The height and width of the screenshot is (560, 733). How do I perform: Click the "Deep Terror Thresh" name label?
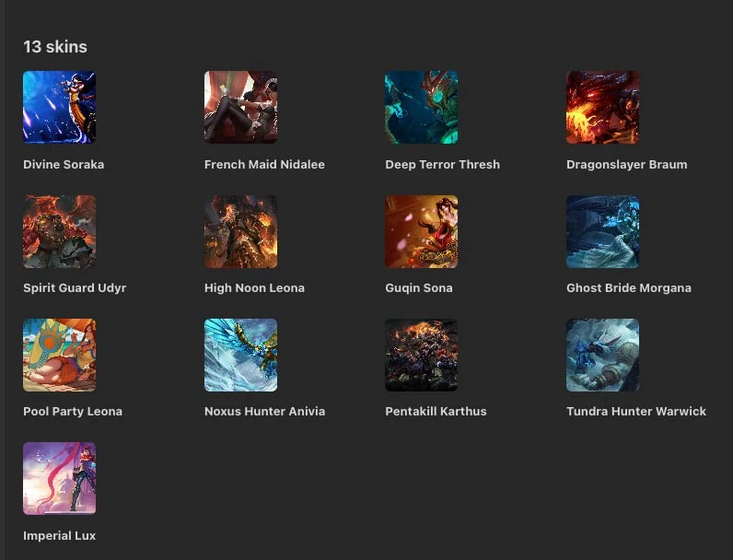point(442,165)
